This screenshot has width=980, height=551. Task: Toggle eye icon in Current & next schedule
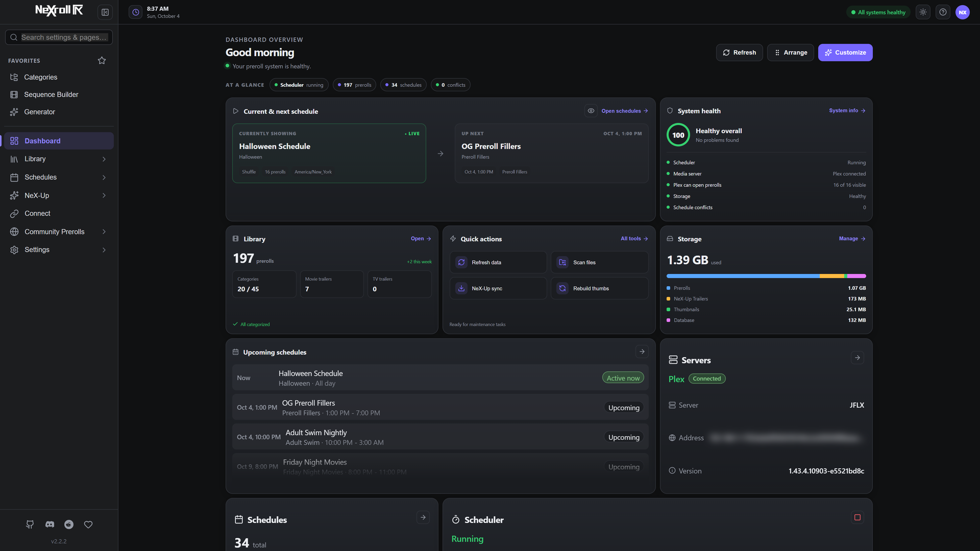[591, 111]
